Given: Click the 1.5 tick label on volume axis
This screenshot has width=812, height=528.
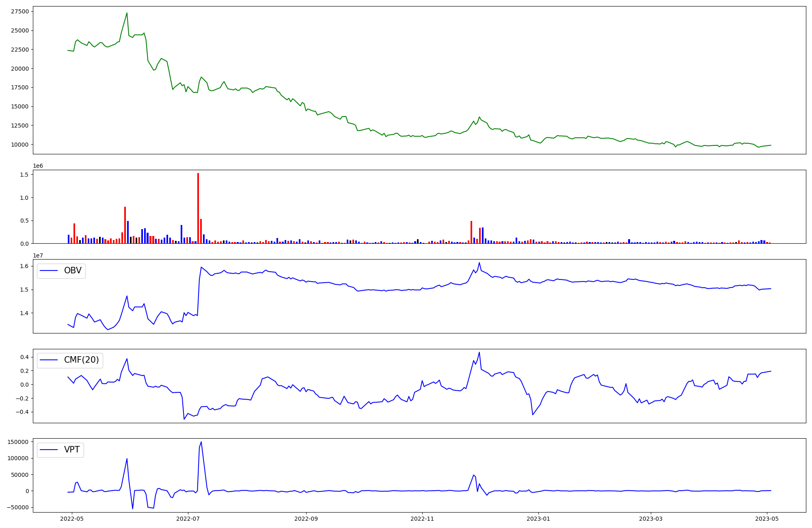Looking at the screenshot, I should click(x=24, y=175).
